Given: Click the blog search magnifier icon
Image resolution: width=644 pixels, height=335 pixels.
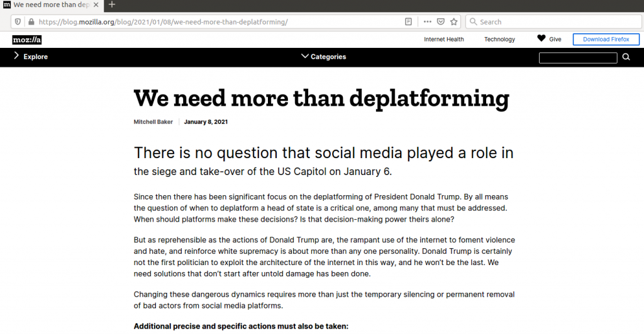Looking at the screenshot, I should (x=626, y=57).
